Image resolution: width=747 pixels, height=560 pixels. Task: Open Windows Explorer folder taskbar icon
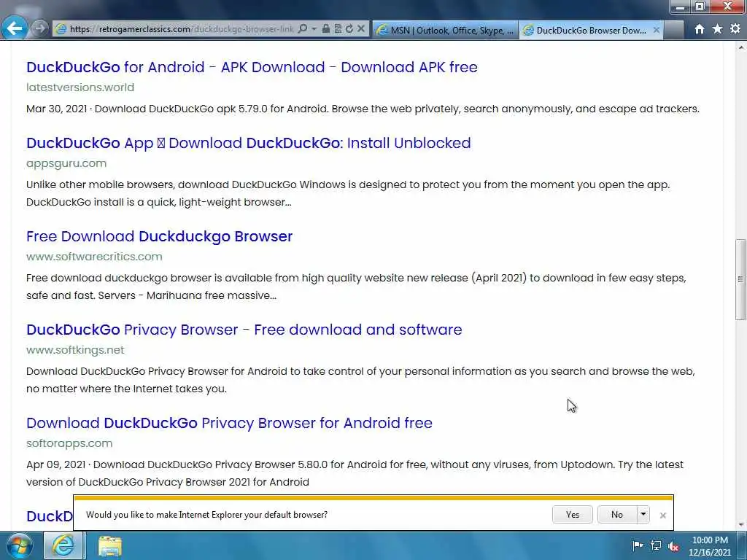(x=110, y=546)
